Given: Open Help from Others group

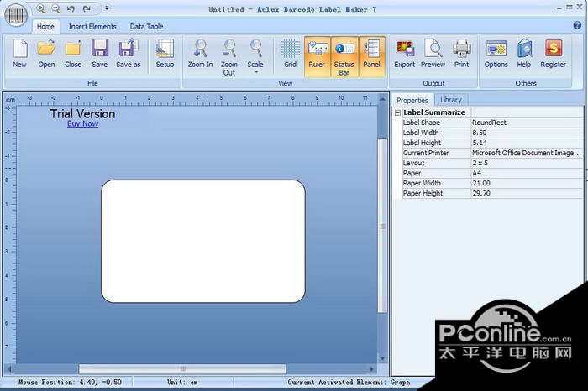Looking at the screenshot, I should [524, 55].
